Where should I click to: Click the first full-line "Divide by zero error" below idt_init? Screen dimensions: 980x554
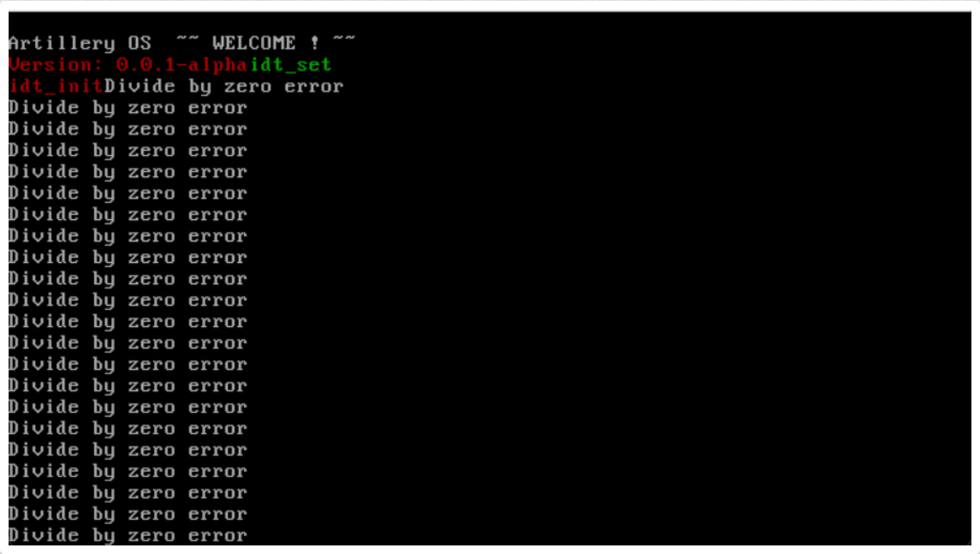click(x=128, y=108)
